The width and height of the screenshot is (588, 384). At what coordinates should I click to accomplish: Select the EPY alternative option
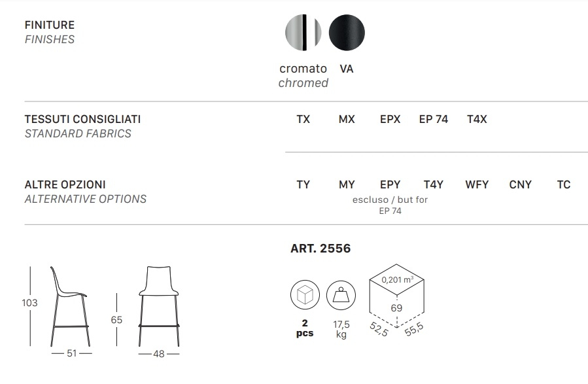pyautogui.click(x=390, y=184)
